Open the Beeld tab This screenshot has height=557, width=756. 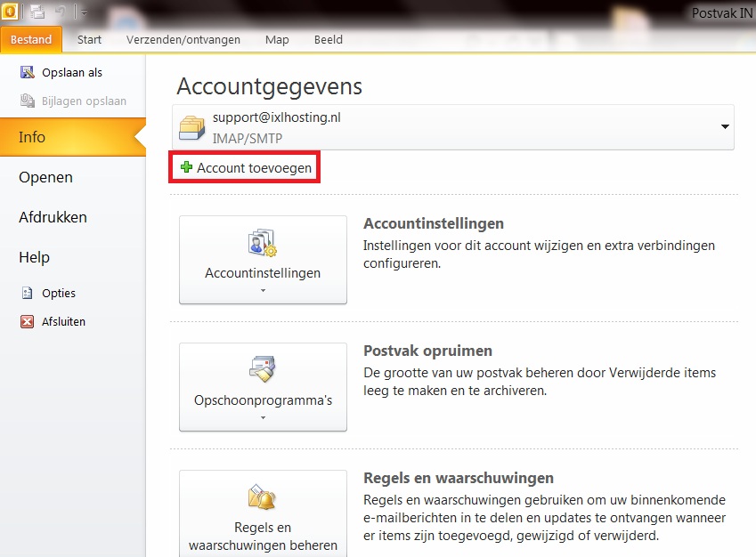click(x=329, y=39)
